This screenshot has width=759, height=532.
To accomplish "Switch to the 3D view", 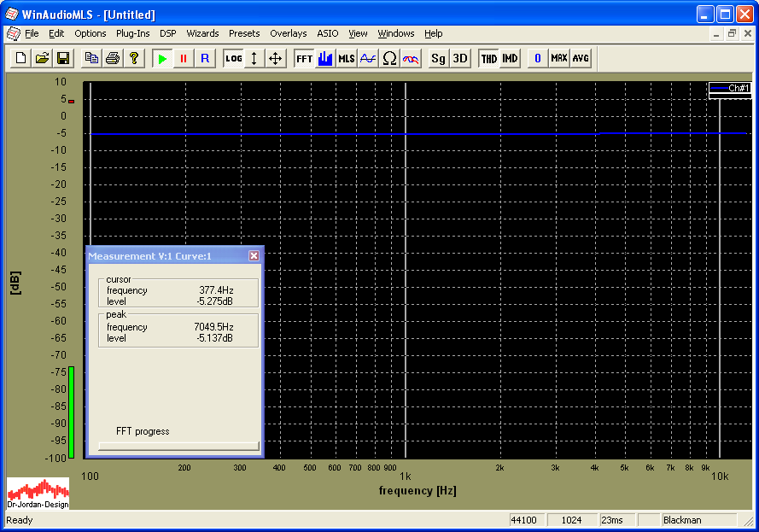I will (460, 58).
